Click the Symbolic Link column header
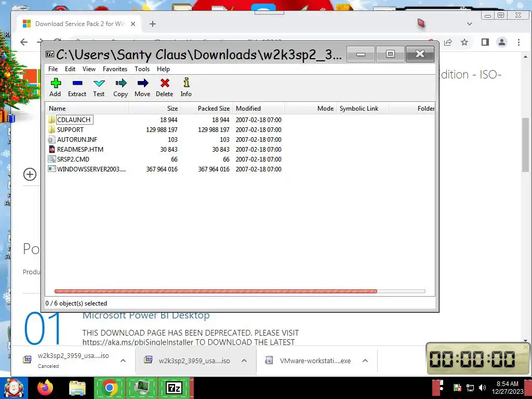 coord(362,109)
